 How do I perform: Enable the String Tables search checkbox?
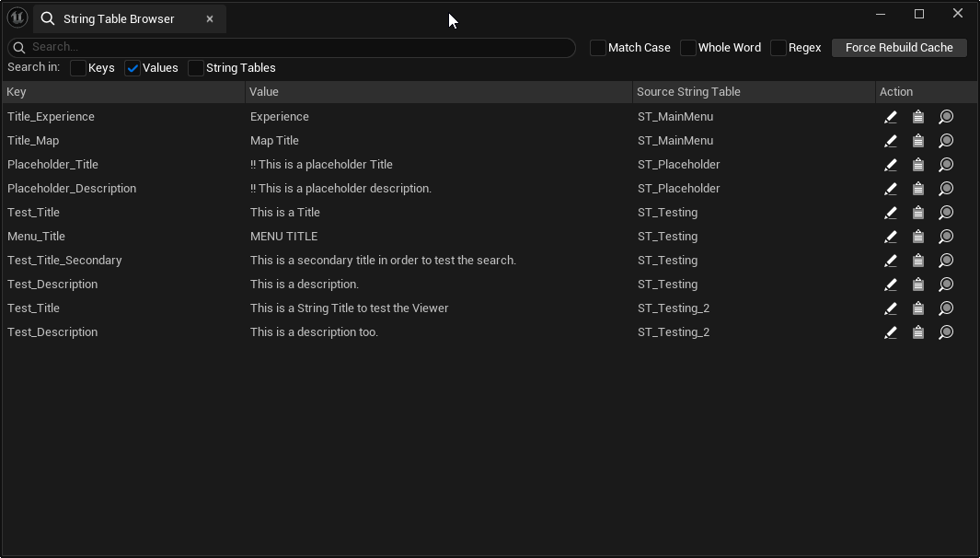(196, 68)
